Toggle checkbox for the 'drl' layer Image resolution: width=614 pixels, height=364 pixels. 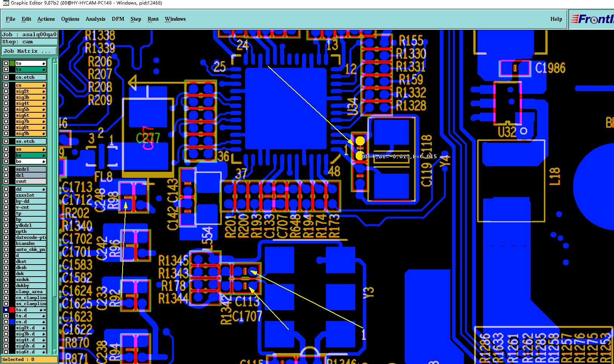(x=6, y=175)
